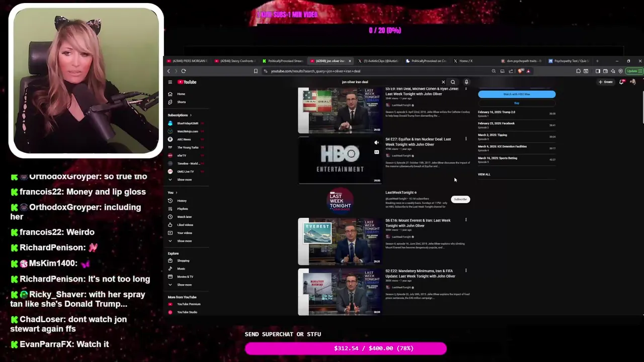Subscribe to LastWeekTonight channel
This screenshot has width=644, height=362.
click(x=460, y=200)
